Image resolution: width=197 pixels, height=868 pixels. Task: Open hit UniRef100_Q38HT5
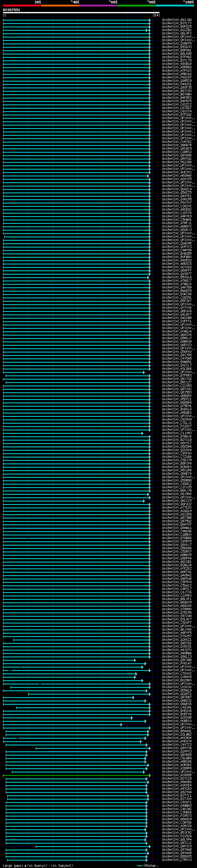(x=176, y=43)
